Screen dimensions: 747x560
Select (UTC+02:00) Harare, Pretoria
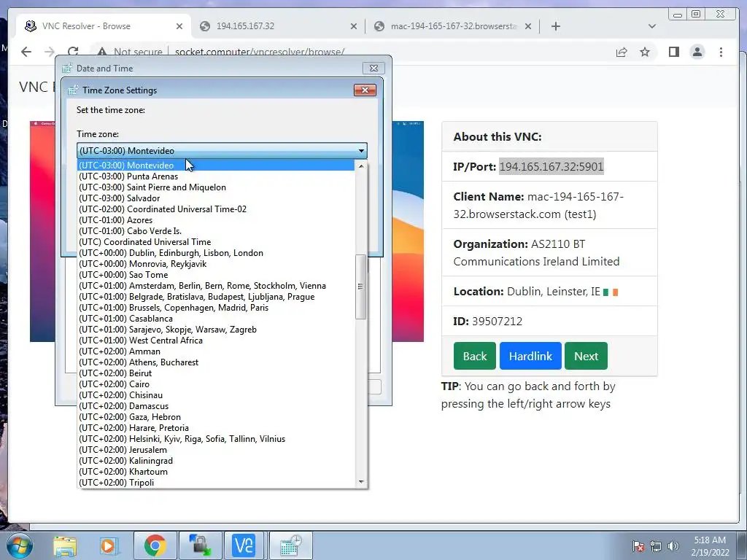[x=216, y=428]
